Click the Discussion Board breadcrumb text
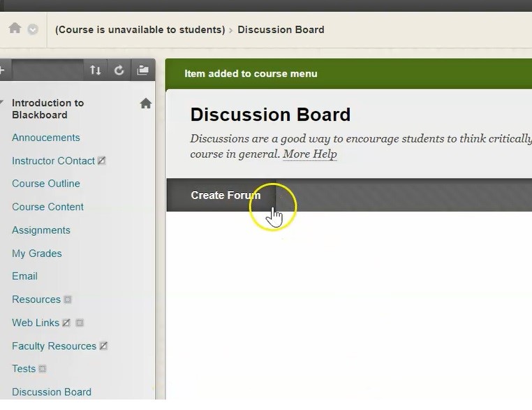 click(281, 29)
